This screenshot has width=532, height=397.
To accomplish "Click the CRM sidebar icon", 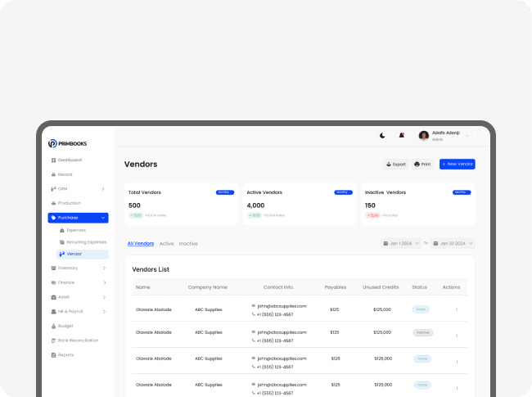I will click(x=53, y=189).
